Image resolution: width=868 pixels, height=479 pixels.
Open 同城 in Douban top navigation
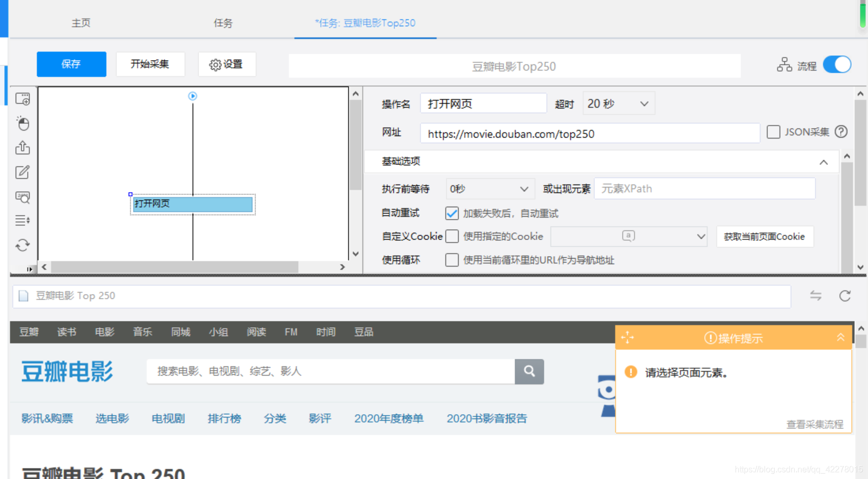click(x=181, y=332)
